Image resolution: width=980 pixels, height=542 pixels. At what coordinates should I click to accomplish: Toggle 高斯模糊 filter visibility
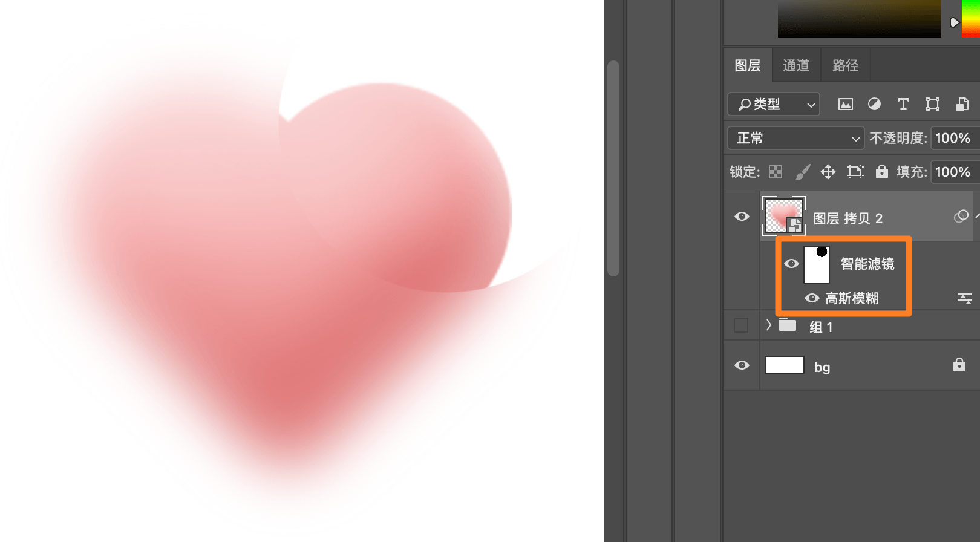[x=812, y=298]
